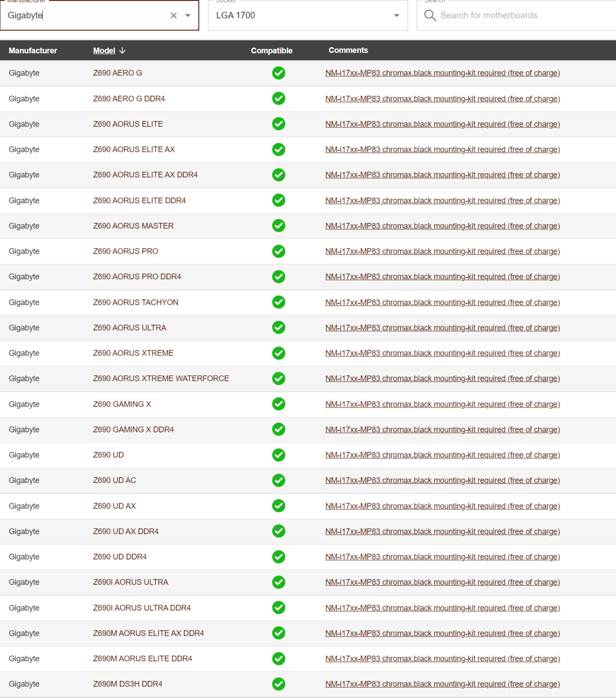This screenshot has height=698, width=616.
Task: Click checkmark for Z690 UD AX
Action: coord(279,506)
